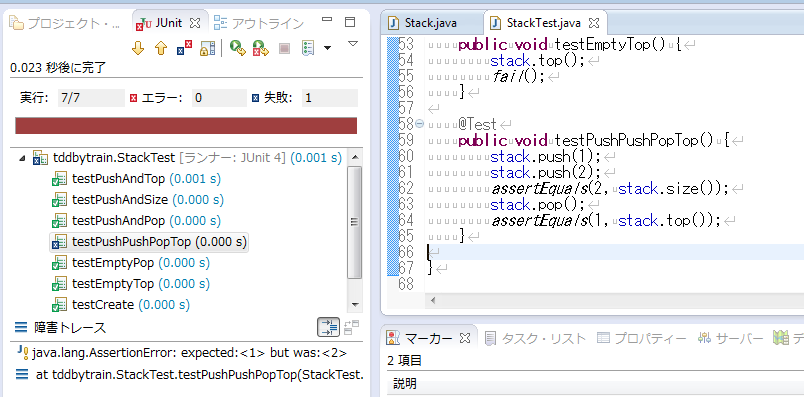Image resolution: width=804 pixels, height=397 pixels.
Task: Toggle filter stack trace button
Action: coord(328,327)
